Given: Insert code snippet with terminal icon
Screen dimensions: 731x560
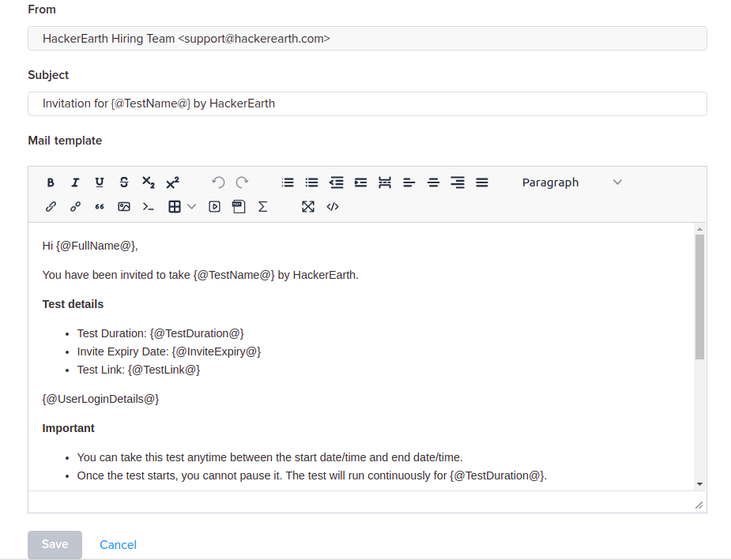Looking at the screenshot, I should (x=149, y=207).
